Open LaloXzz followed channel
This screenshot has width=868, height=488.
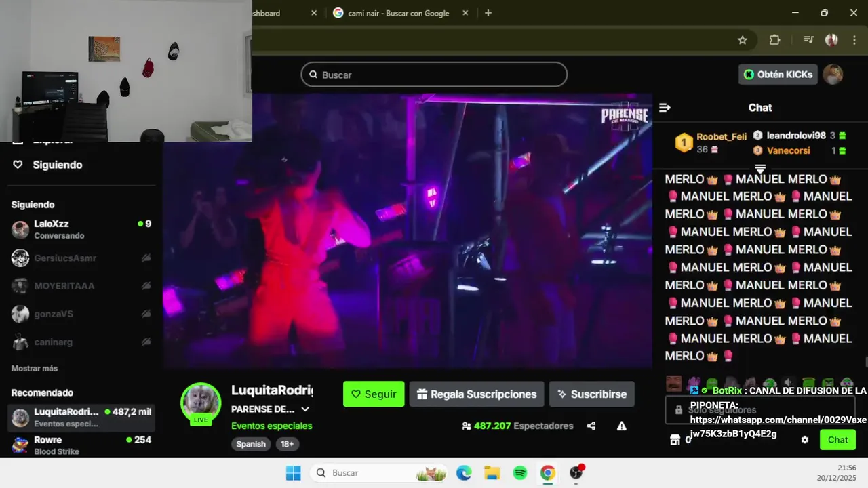[x=81, y=229]
